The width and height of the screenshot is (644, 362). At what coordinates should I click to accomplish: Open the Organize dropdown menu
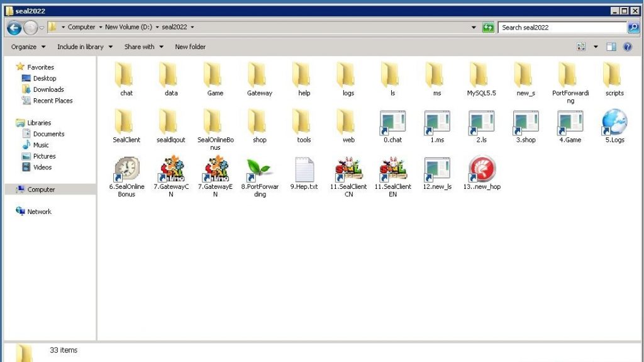click(28, 47)
